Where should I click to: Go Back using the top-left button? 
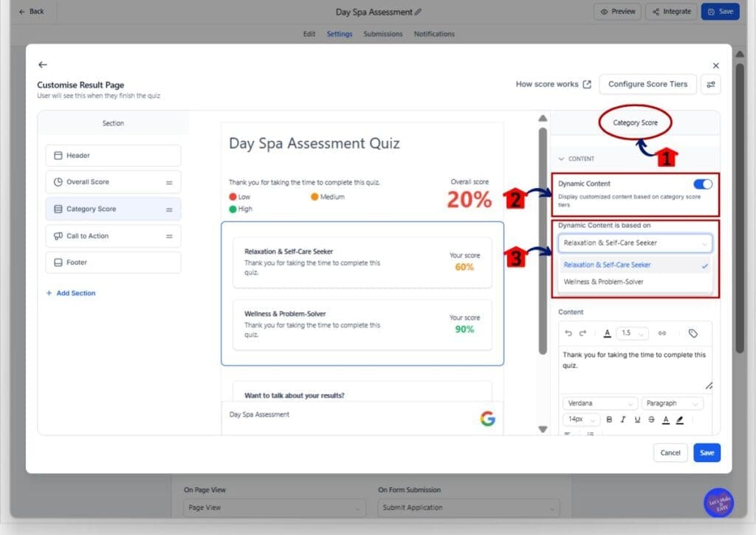point(31,12)
